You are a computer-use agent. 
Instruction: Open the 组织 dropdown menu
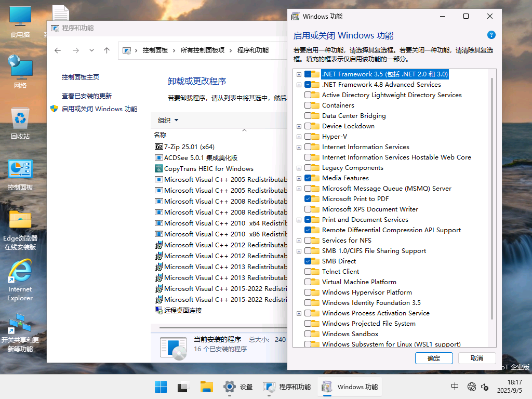point(168,120)
